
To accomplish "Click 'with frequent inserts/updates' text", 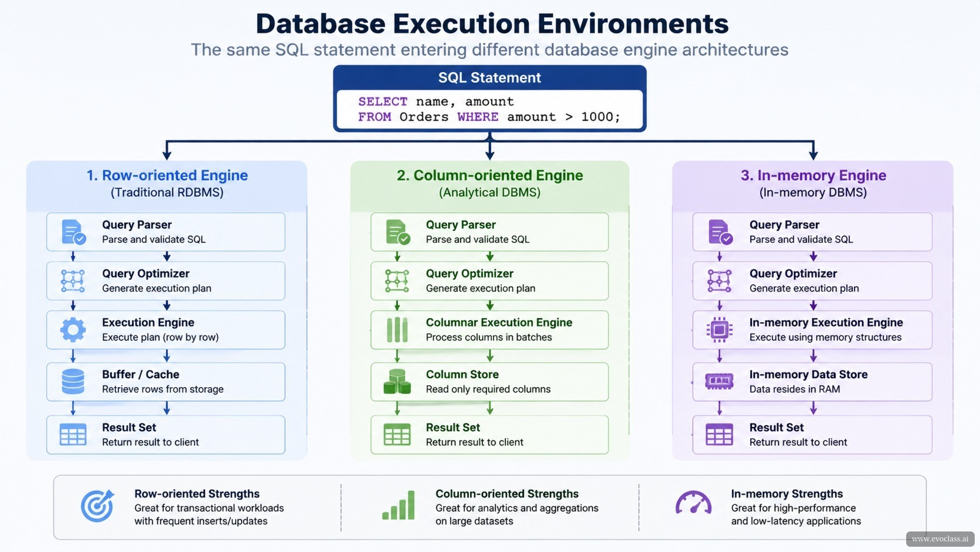I will click(201, 521).
